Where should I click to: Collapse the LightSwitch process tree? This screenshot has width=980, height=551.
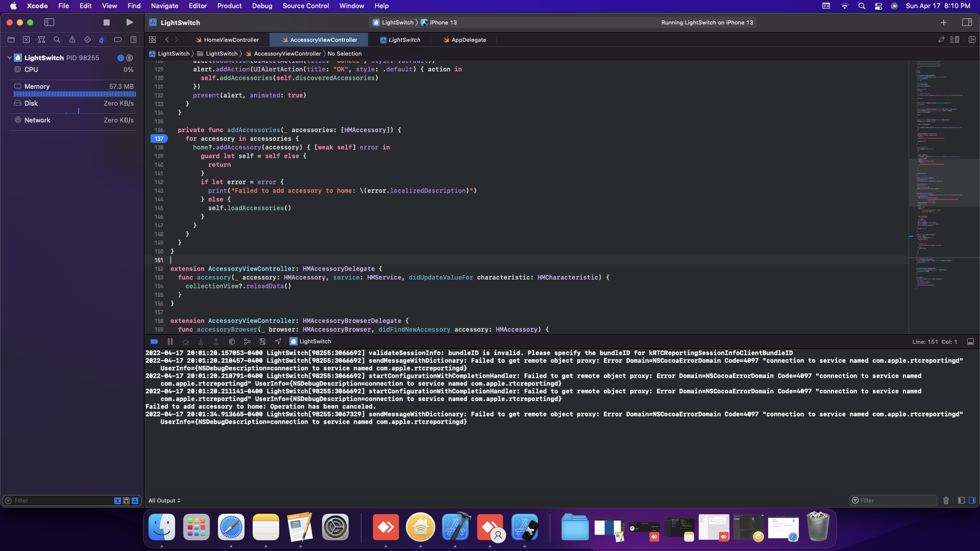(9, 58)
